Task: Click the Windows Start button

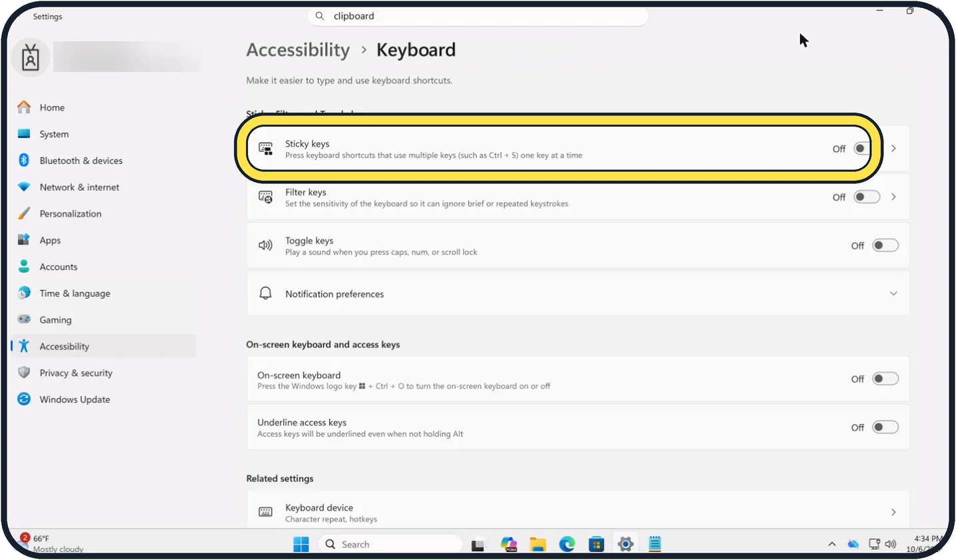Action: [x=301, y=545]
